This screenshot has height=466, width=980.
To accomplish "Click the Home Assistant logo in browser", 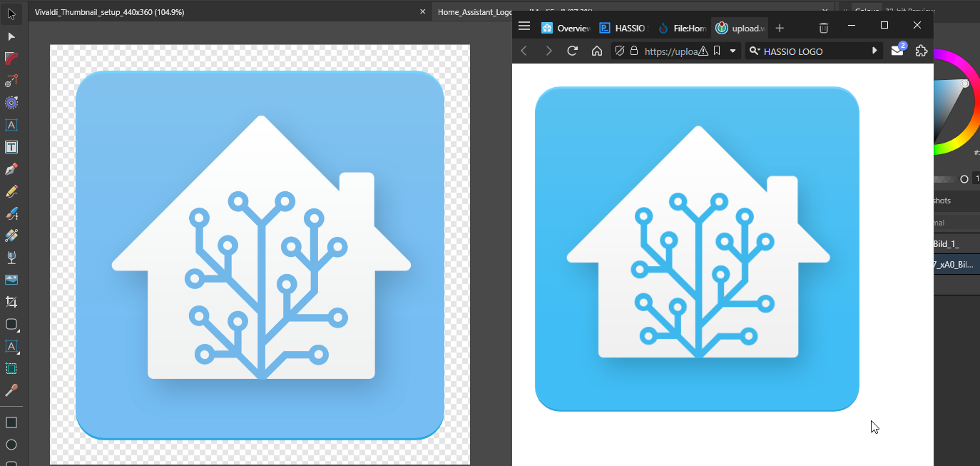I will (697, 249).
